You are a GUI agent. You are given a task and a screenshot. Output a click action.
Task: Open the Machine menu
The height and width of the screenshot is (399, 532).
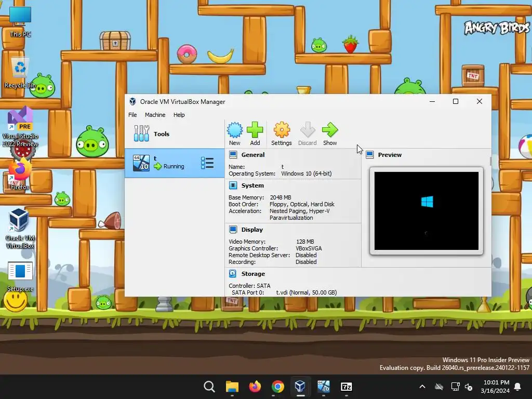tap(155, 115)
